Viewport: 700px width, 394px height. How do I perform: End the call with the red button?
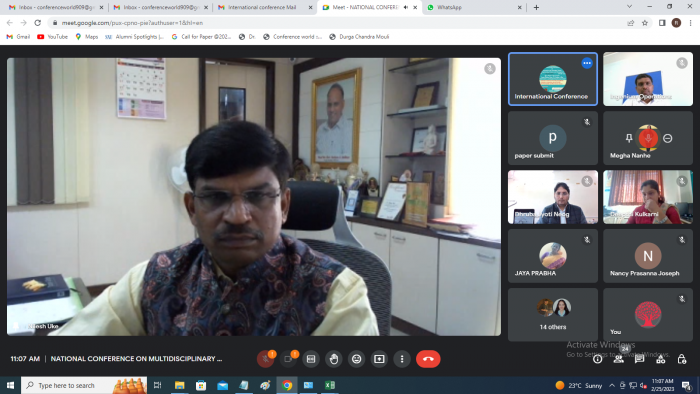[428, 359]
